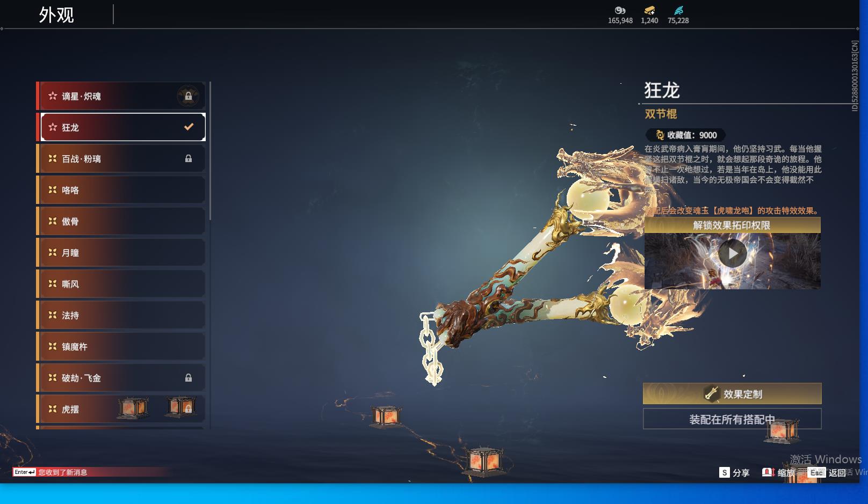Click the 收藏值 9000 badge
The height and width of the screenshot is (504, 868).
(686, 135)
